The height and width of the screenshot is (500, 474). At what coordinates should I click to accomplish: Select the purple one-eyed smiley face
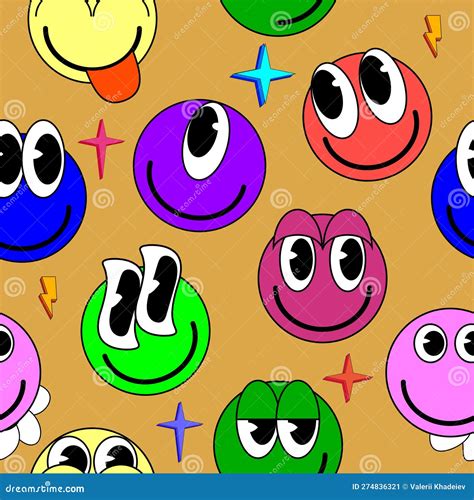pos(200,166)
